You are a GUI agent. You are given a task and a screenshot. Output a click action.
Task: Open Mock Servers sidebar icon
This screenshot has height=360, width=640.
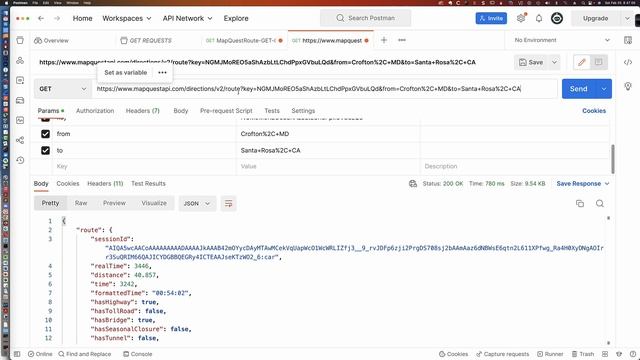(20, 100)
